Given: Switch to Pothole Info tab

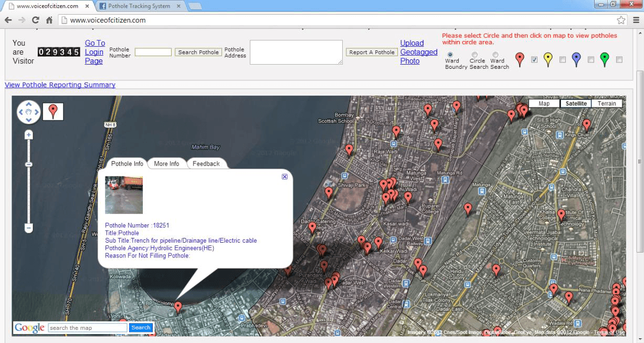Looking at the screenshot, I should 127,163.
